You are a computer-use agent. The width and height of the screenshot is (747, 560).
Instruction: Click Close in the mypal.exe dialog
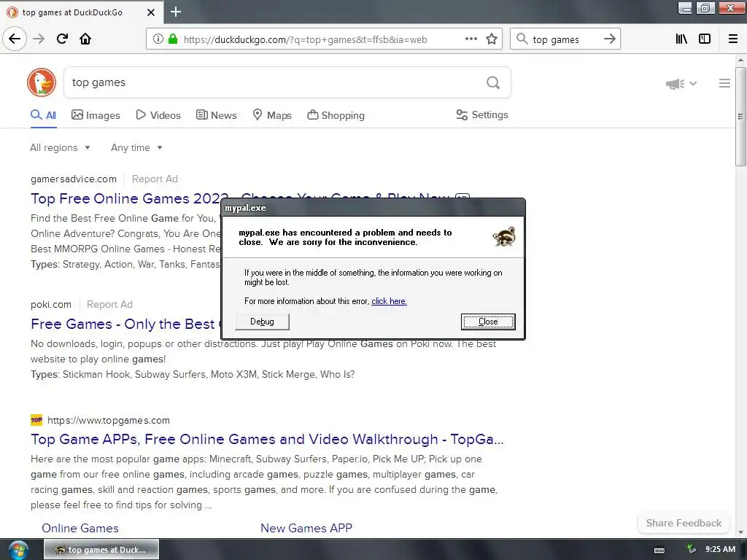pos(488,322)
